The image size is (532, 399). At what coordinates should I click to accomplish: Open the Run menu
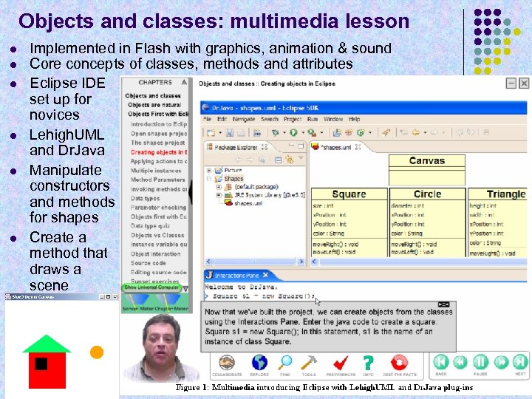click(x=312, y=120)
